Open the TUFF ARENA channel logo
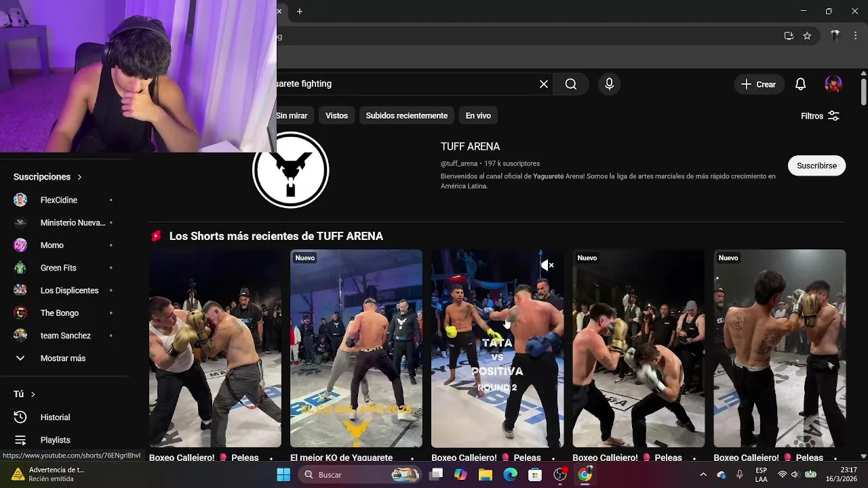Screen dimensions: 868x488 291,169
